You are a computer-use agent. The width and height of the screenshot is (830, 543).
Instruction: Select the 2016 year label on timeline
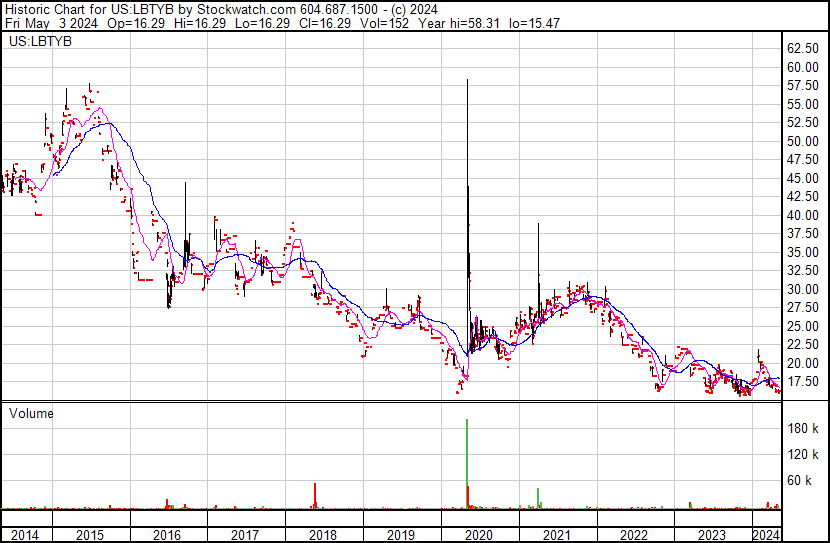(167, 535)
